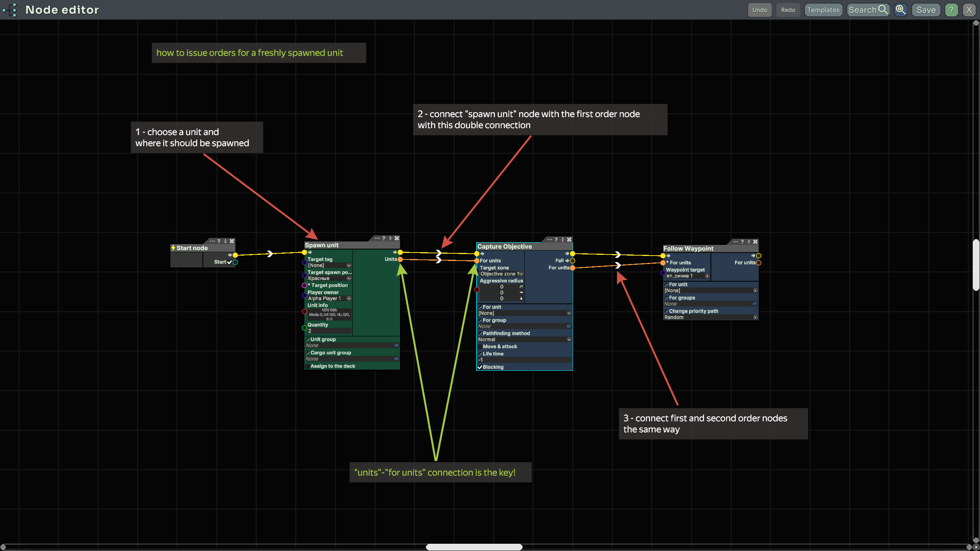The image size is (980, 551).
Task: Click the Search button in top bar
Action: [867, 10]
